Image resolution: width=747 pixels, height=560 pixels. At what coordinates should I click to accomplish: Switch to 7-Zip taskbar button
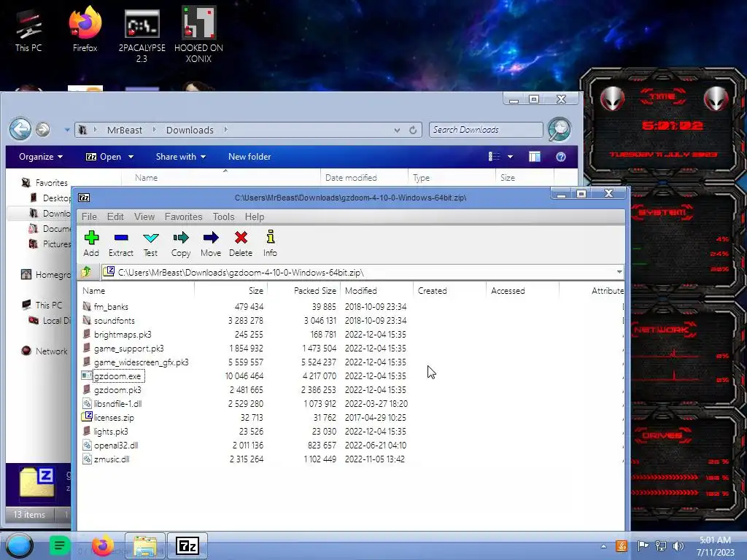tap(187, 545)
